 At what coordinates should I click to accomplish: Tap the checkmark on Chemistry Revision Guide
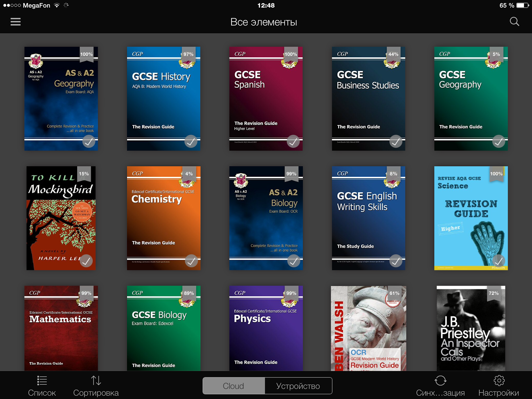point(191,261)
